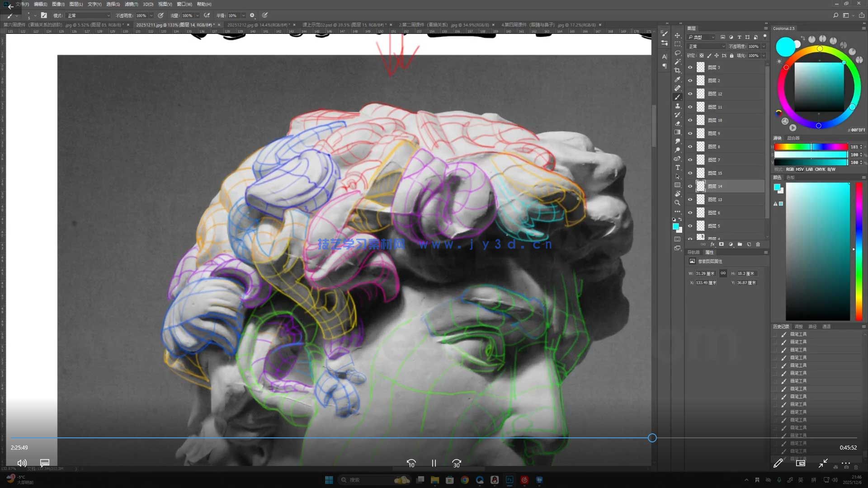
Task: Select the Horizontal Type tool
Action: (x=677, y=168)
